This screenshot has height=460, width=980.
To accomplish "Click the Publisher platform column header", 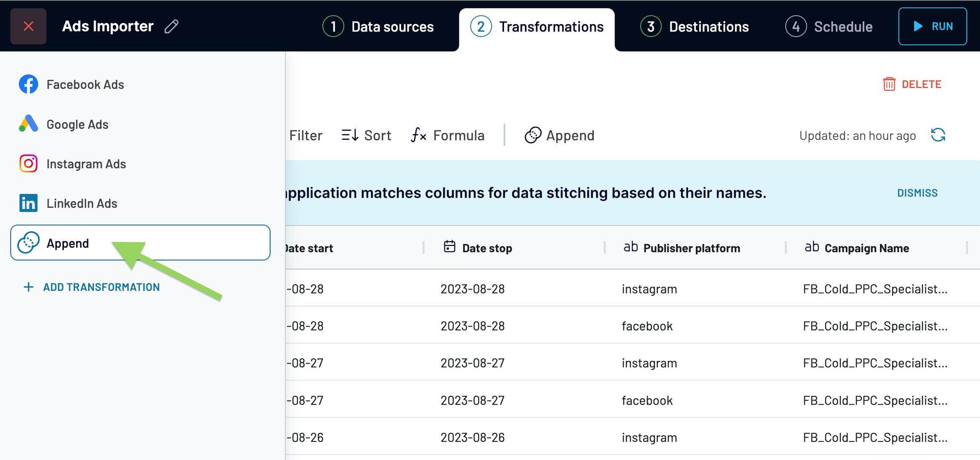I will 691,248.
